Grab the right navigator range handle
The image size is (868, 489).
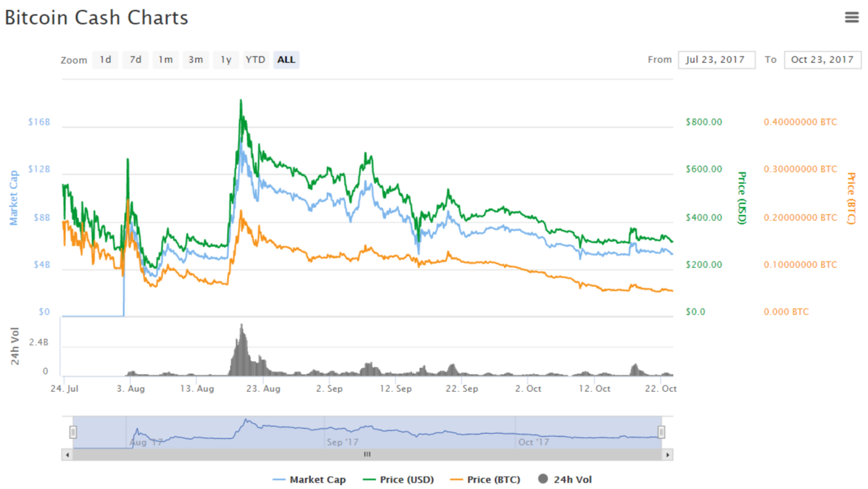click(x=661, y=432)
